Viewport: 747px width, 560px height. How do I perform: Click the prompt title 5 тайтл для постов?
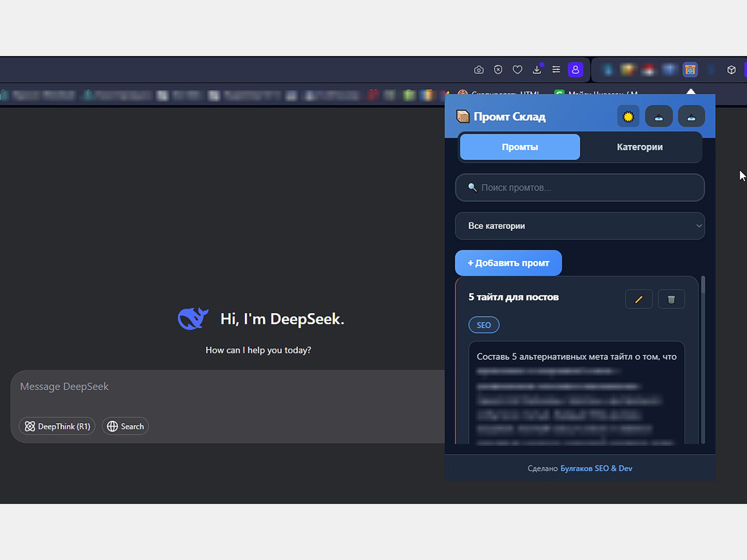514,297
